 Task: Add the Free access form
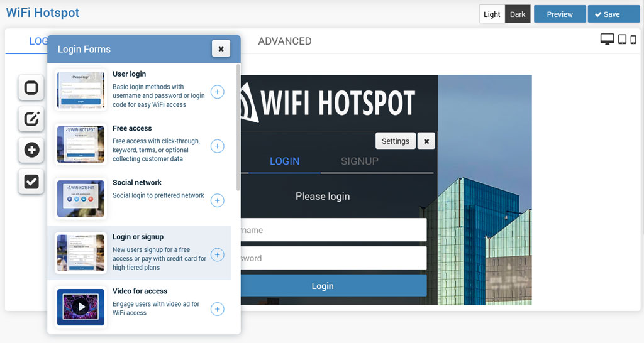tap(217, 146)
